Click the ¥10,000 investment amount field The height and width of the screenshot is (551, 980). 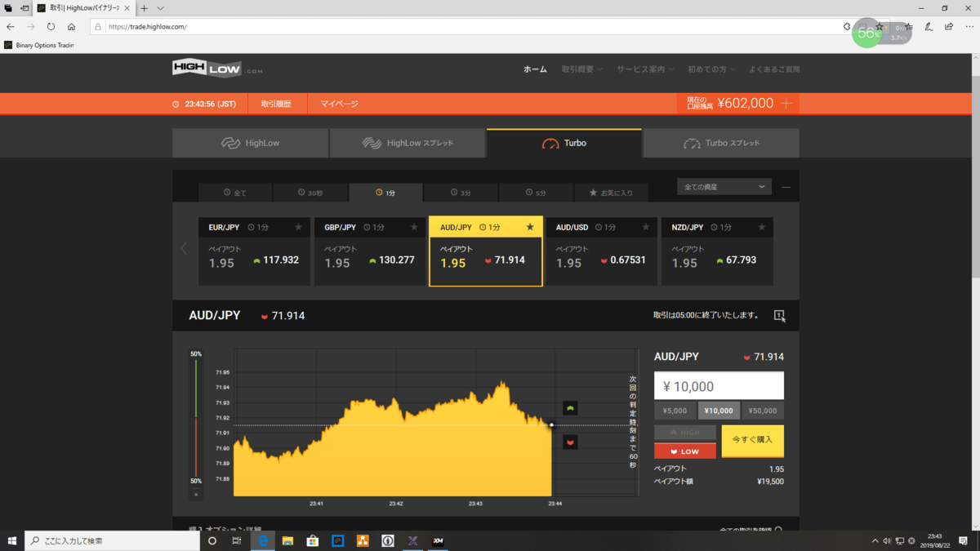coord(719,386)
